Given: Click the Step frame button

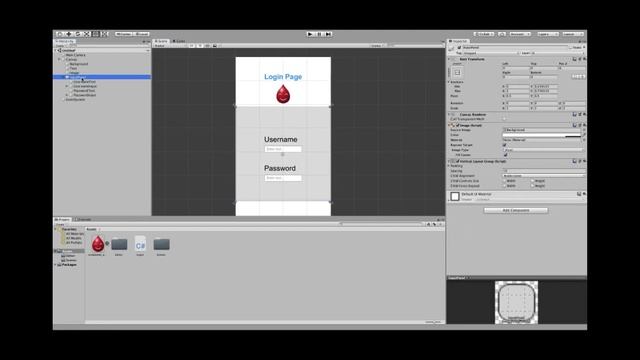Looking at the screenshot, I should [329, 34].
